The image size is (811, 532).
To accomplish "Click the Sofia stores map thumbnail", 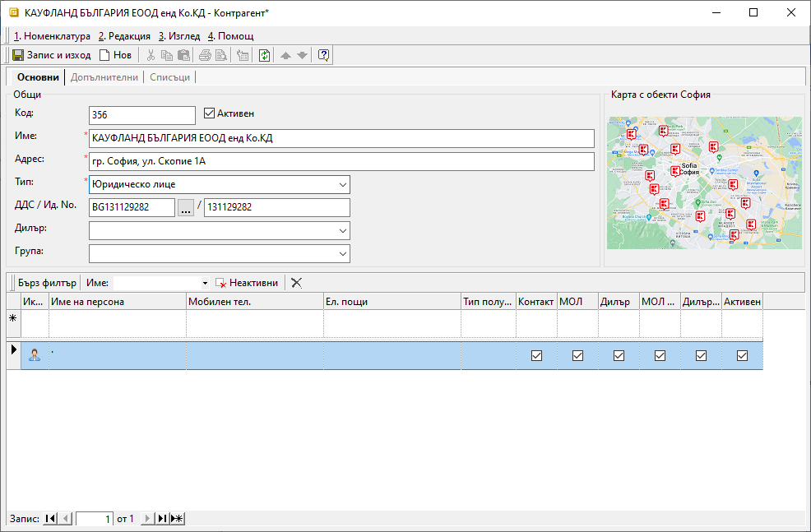I will pos(703,183).
